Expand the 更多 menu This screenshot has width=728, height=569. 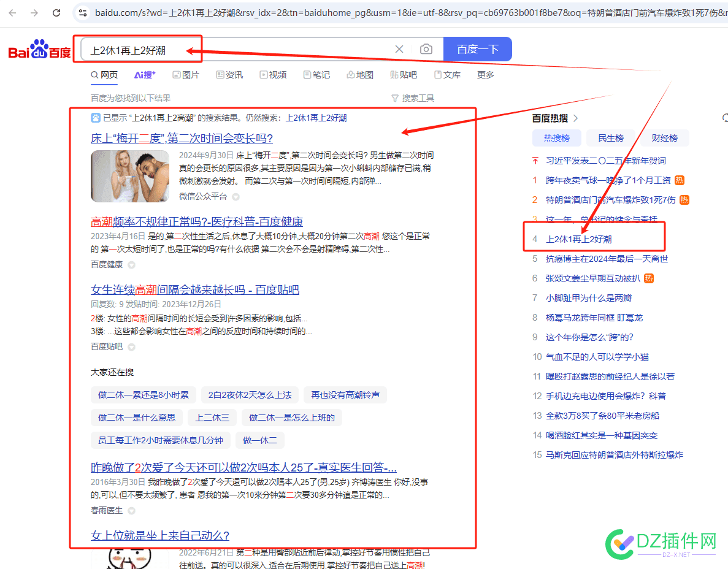click(486, 75)
